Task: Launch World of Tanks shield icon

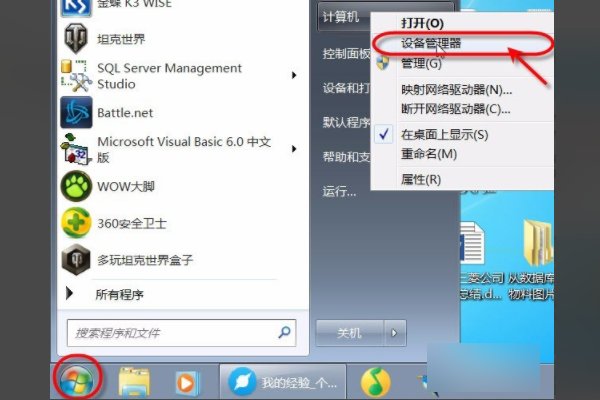Action: click(76, 38)
